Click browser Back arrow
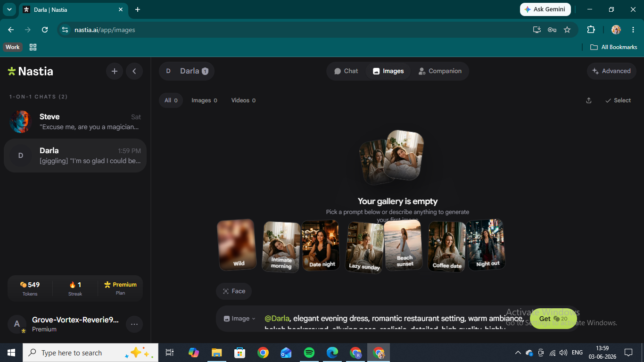 tap(11, 30)
